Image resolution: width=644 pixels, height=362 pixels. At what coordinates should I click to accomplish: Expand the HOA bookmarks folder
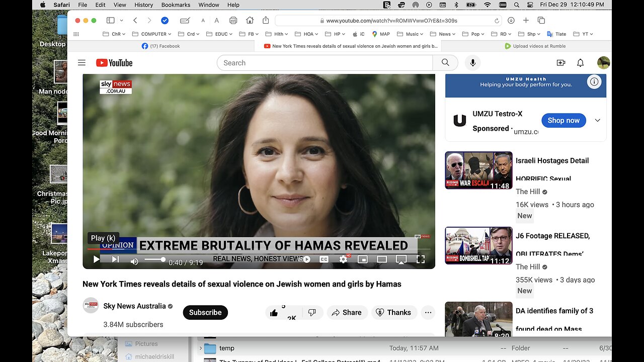pos(306,34)
